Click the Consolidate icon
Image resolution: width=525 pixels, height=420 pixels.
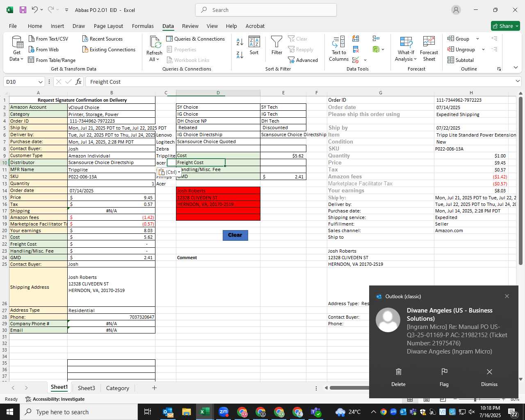(x=376, y=39)
